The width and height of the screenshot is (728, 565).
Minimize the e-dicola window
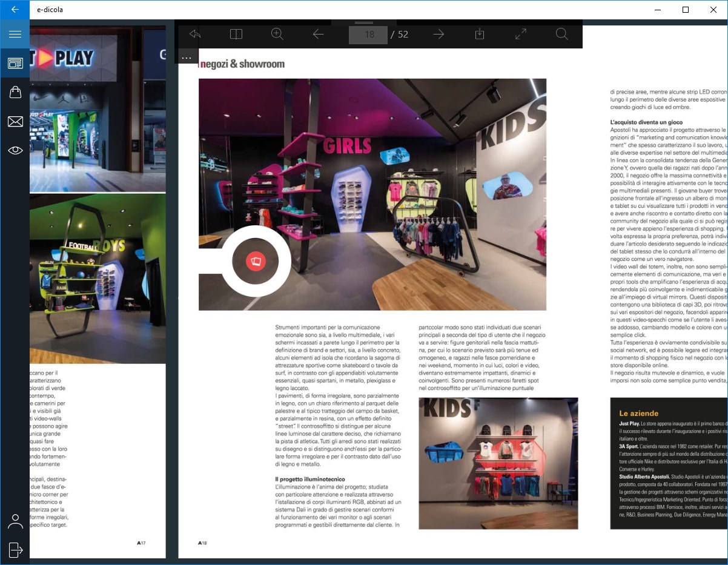click(658, 10)
